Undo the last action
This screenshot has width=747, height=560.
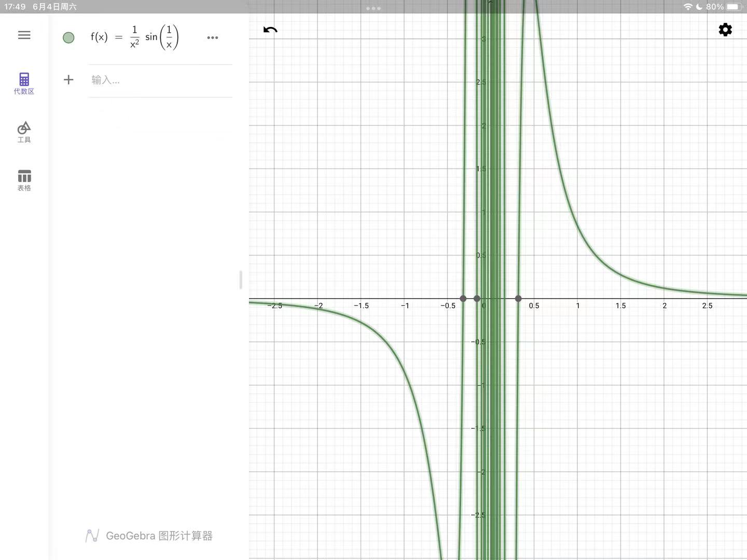270,30
